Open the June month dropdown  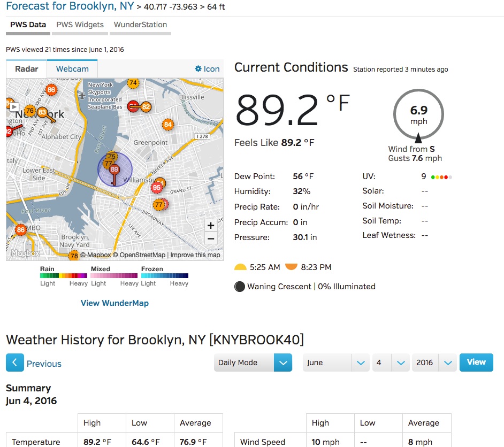point(336,363)
